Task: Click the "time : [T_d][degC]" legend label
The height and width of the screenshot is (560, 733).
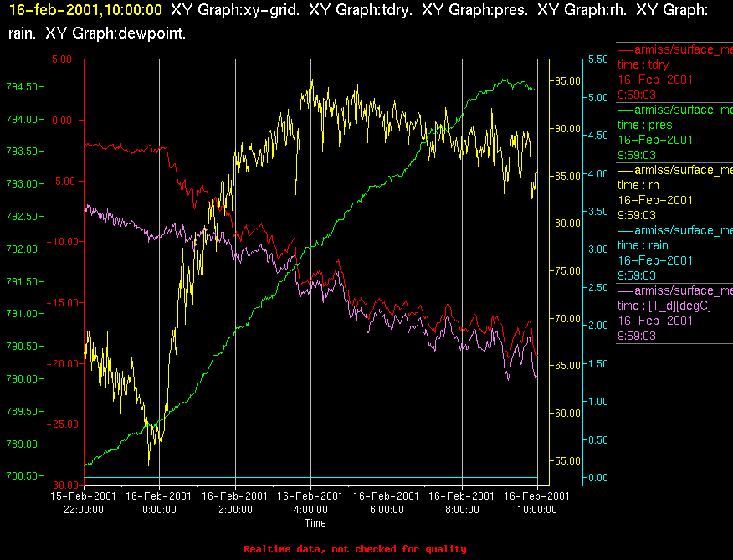Action: [x=664, y=306]
